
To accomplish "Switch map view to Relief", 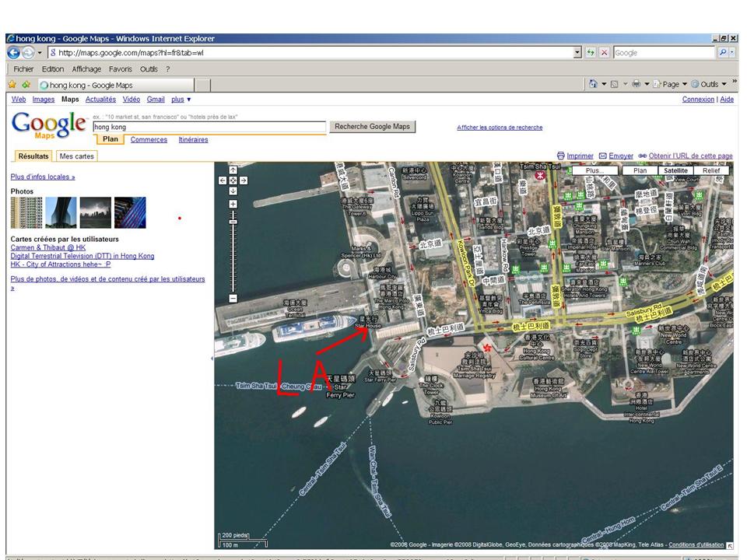I will click(711, 170).
